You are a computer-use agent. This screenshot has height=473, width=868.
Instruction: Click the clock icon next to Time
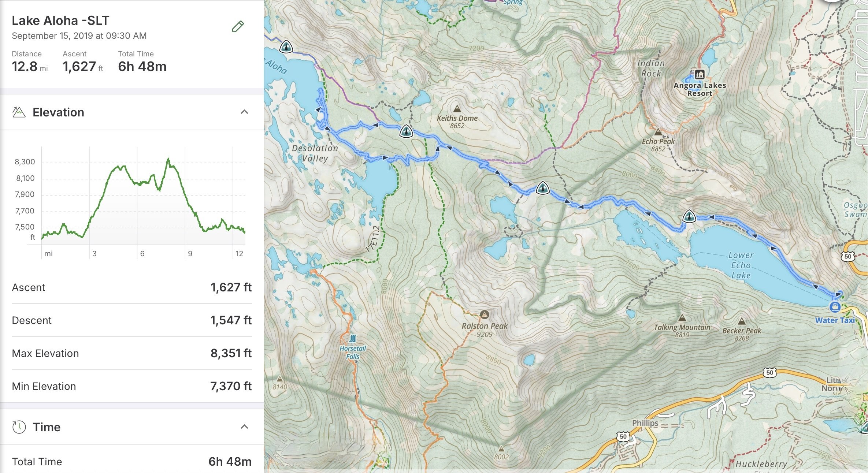click(19, 427)
